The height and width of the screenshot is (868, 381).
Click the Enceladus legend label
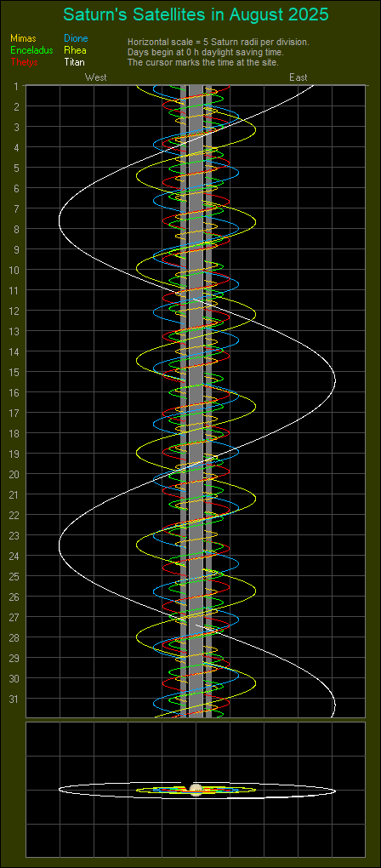(31, 50)
